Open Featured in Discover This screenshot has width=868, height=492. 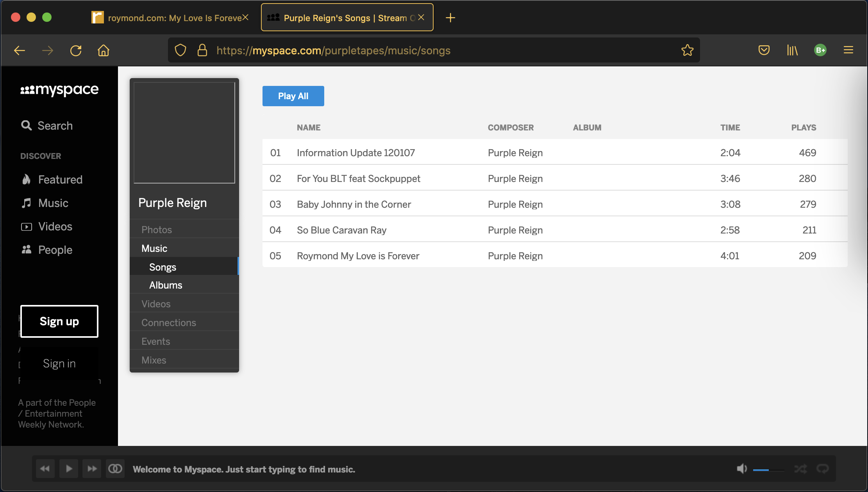pos(52,180)
